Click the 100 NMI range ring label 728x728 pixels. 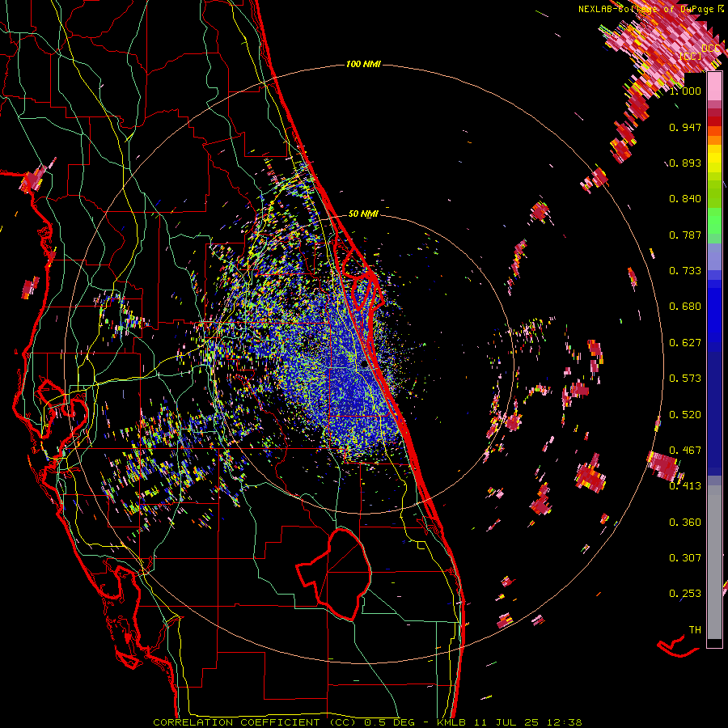363,64
